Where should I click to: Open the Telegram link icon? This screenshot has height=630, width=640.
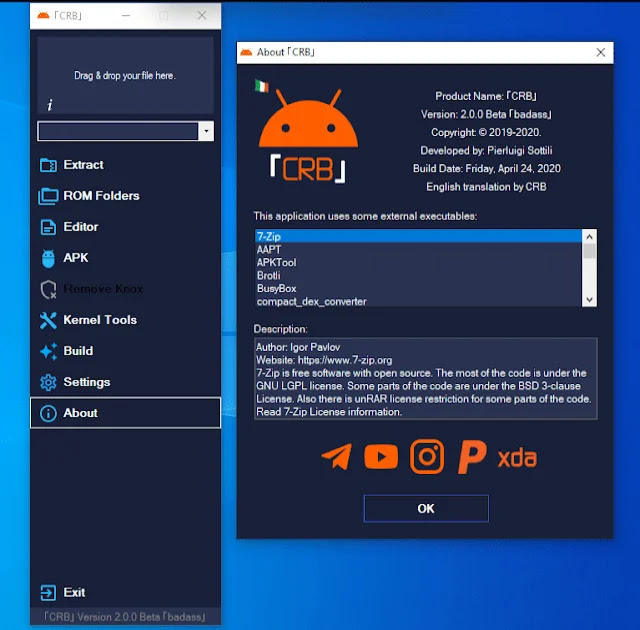(x=336, y=457)
